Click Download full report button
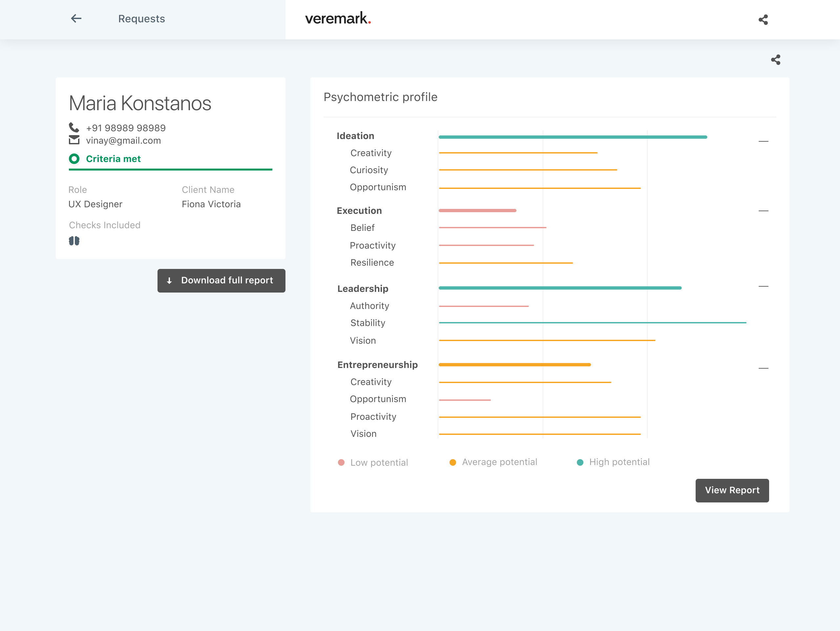840x631 pixels. click(221, 280)
